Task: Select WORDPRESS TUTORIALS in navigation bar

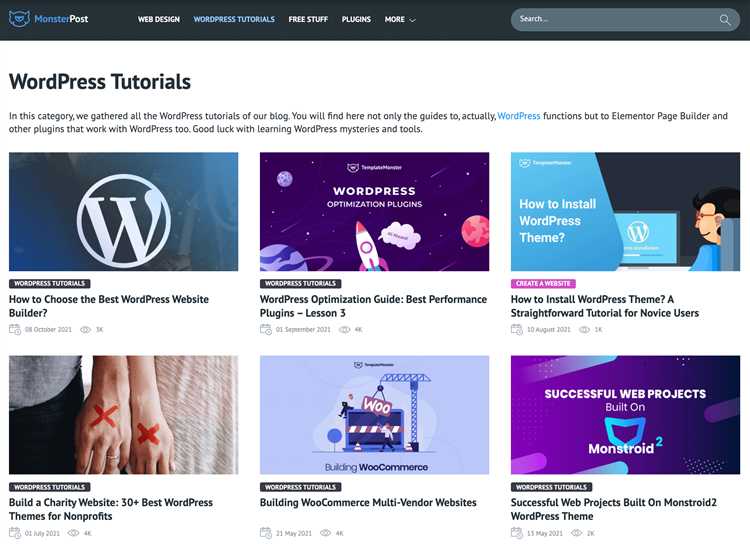Action: (234, 20)
